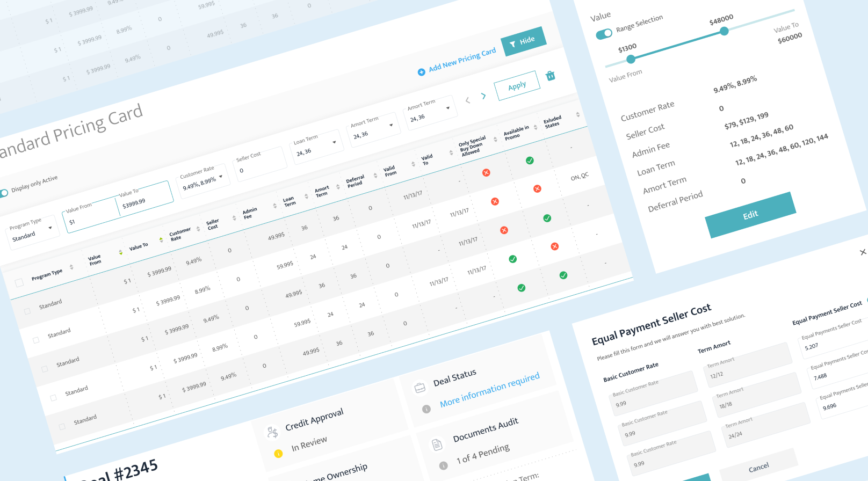
Task: Close the Equal Payment panel with X
Action: [x=863, y=252]
